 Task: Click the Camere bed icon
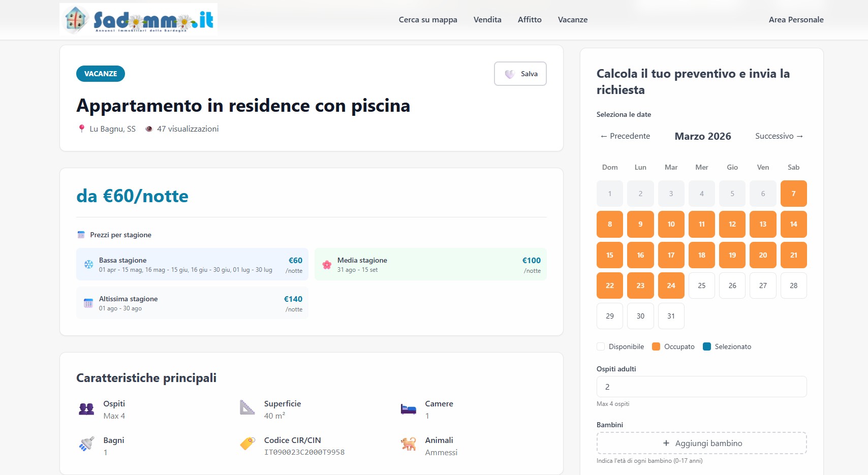[408, 409]
